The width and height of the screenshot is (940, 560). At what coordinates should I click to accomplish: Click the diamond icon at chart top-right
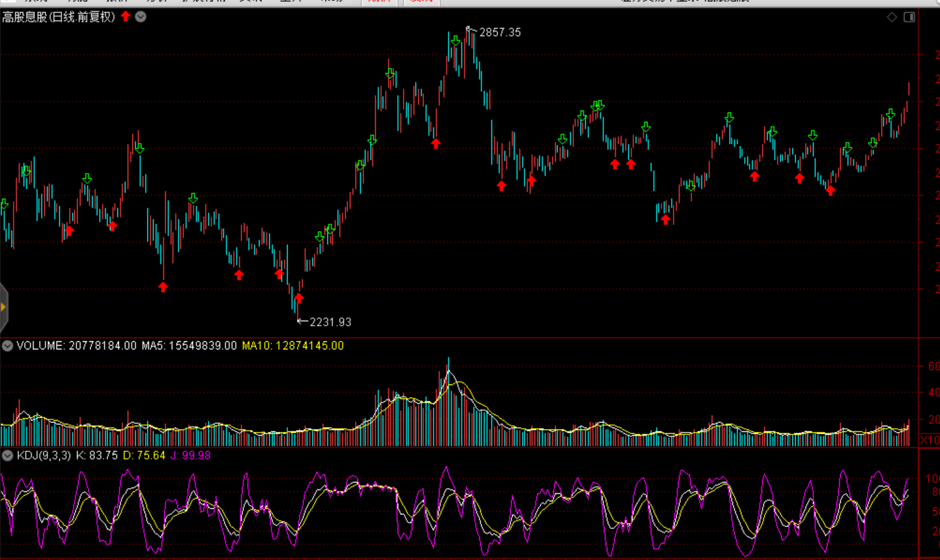[892, 17]
